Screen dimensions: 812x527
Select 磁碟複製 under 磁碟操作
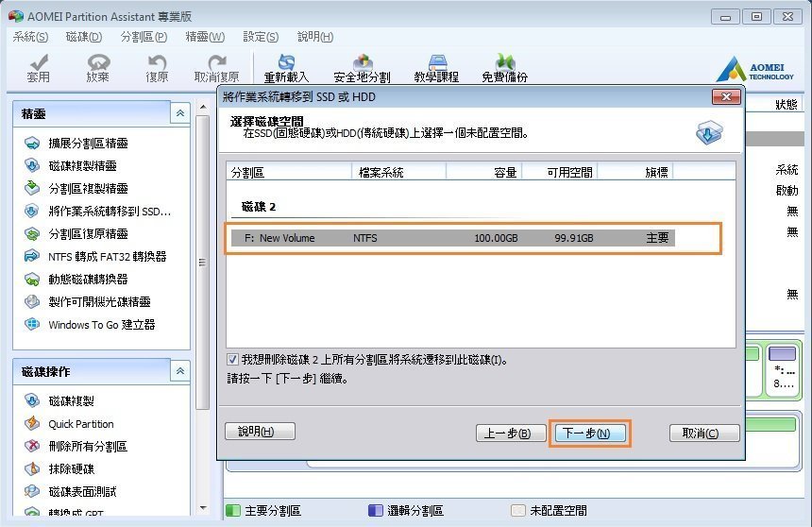[x=72, y=401]
